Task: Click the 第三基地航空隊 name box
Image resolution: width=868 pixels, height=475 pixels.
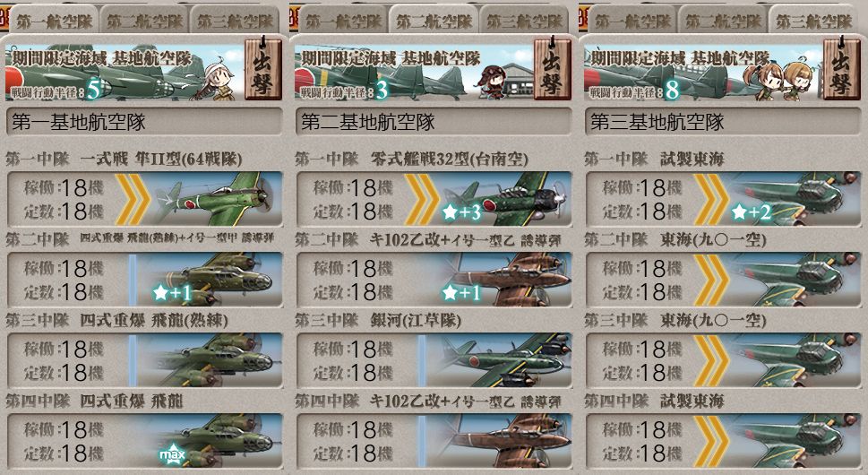Action: pyautogui.click(x=724, y=122)
